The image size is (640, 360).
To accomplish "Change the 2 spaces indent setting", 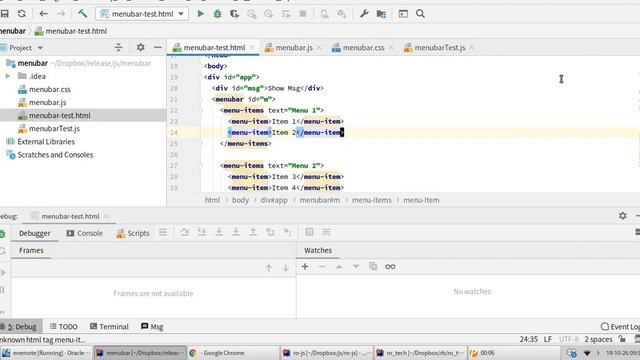I will 598,339.
